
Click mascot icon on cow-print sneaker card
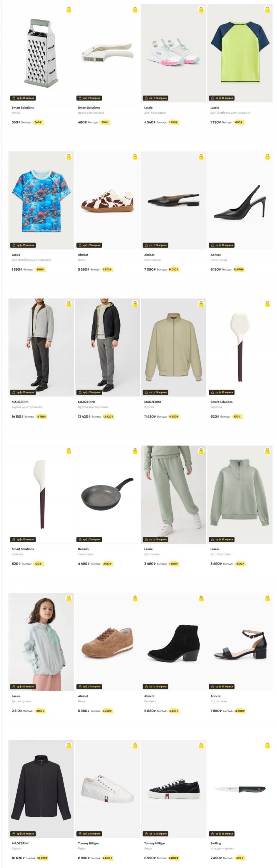tap(135, 157)
